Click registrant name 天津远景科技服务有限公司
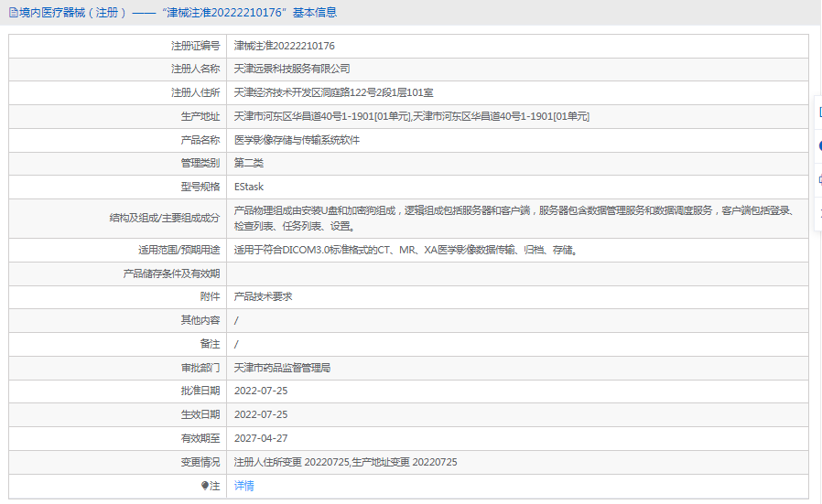The image size is (822, 504). [292, 70]
